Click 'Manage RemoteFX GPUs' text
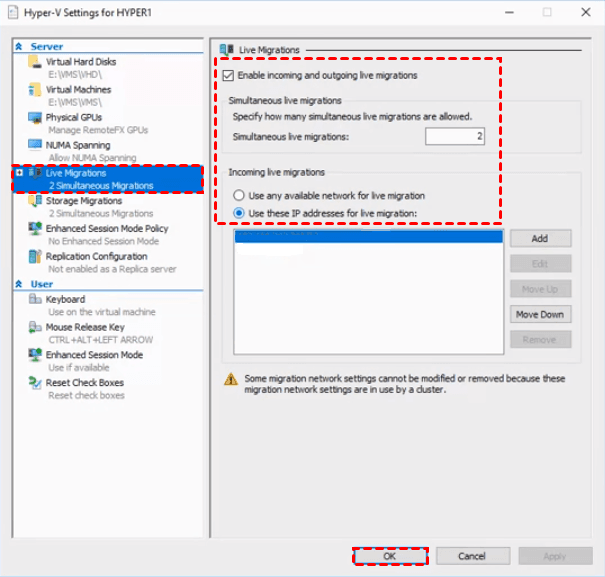This screenshot has height=577, width=605. click(x=98, y=130)
